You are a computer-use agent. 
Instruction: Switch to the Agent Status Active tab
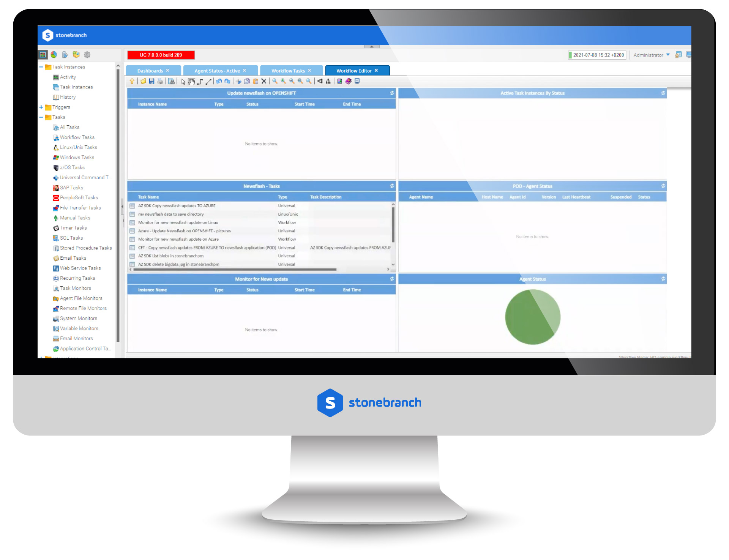[218, 71]
